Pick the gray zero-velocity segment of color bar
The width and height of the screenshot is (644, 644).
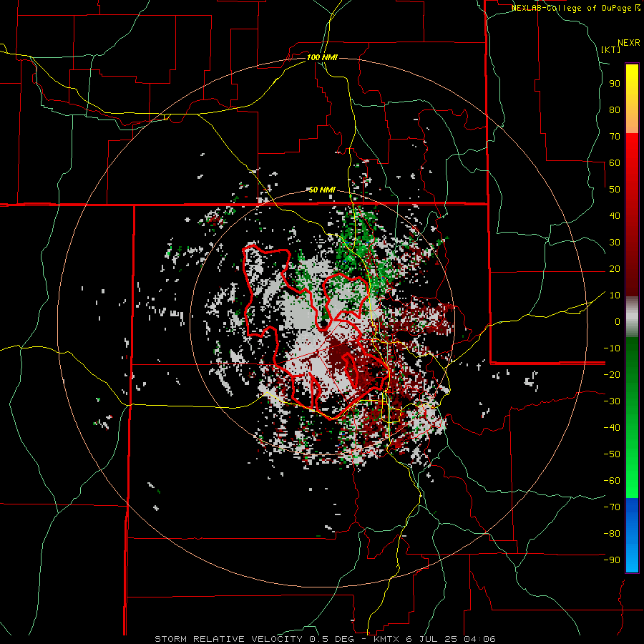632,317
